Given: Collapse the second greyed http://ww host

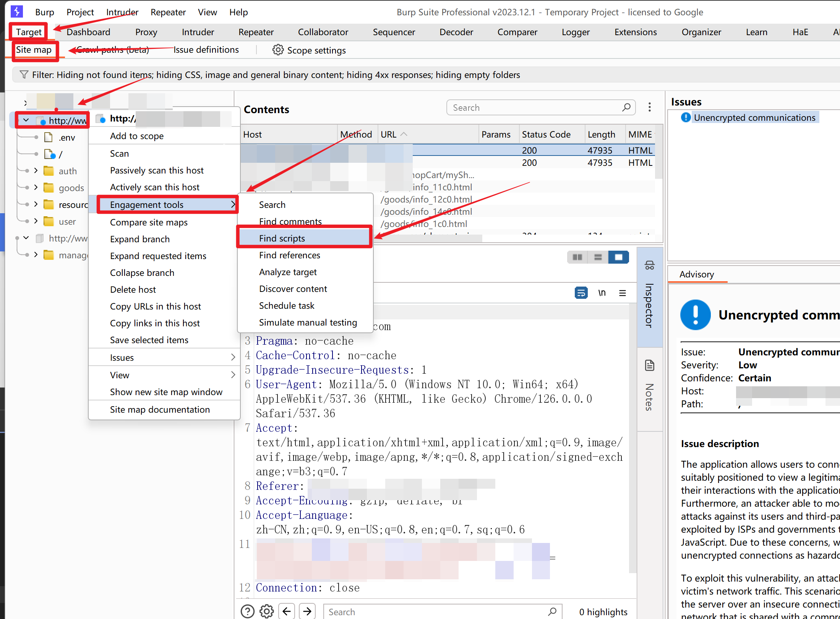Looking at the screenshot, I should click(26, 238).
